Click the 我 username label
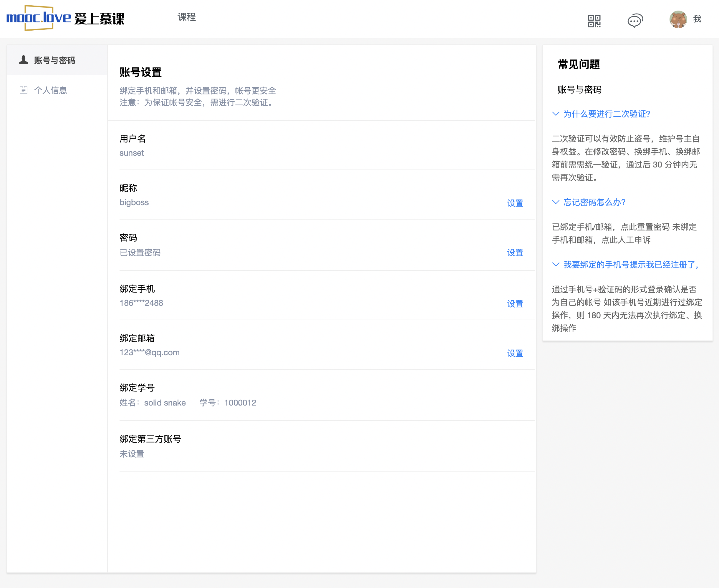Screen dimensions: 719x588 (x=697, y=19)
